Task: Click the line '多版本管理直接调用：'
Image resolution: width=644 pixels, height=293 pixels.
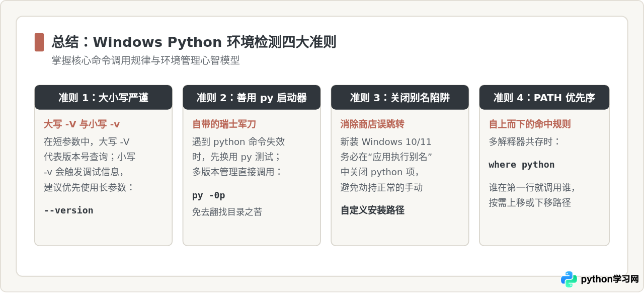Action: coord(237,172)
